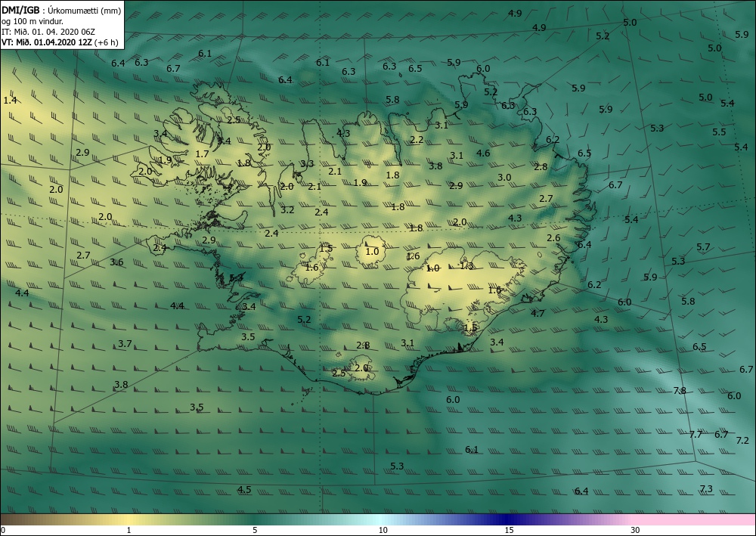
Task: Click the '7.2' value on the map
Action: (742, 440)
